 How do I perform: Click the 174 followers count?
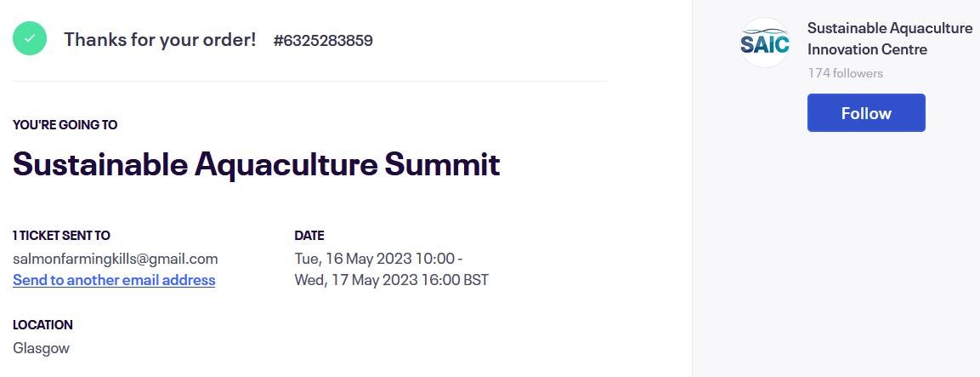point(845,73)
